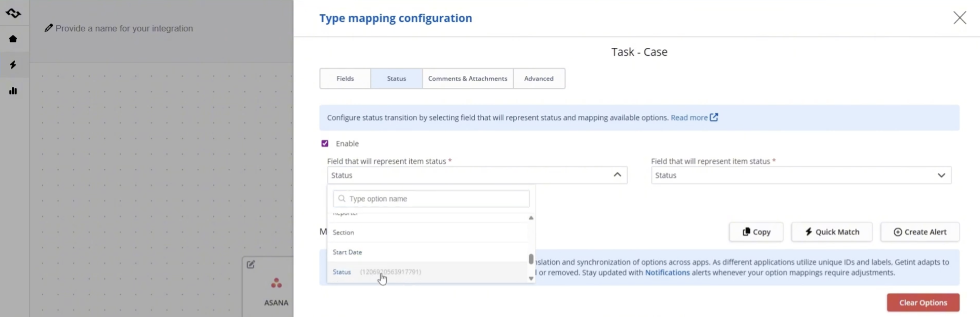The width and height of the screenshot is (980, 317).
Task: Open the lightning bolt integrations icon
Action: pyautogui.click(x=13, y=65)
